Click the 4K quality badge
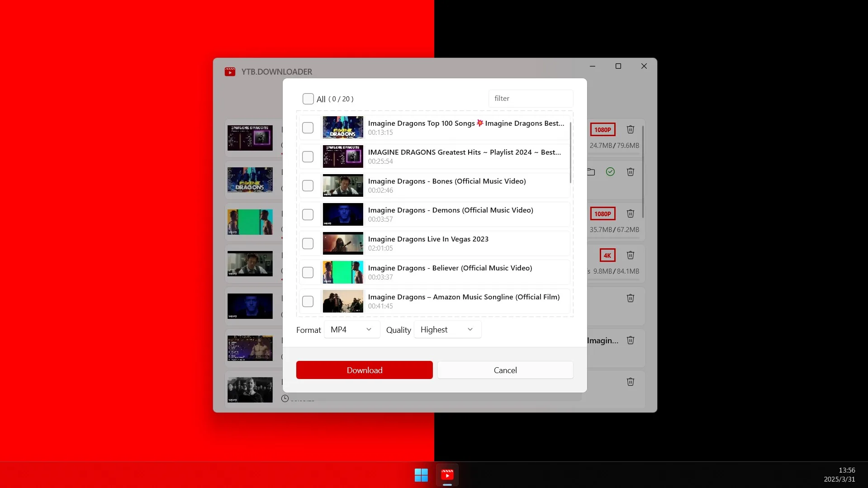The height and width of the screenshot is (488, 868). 607,256
